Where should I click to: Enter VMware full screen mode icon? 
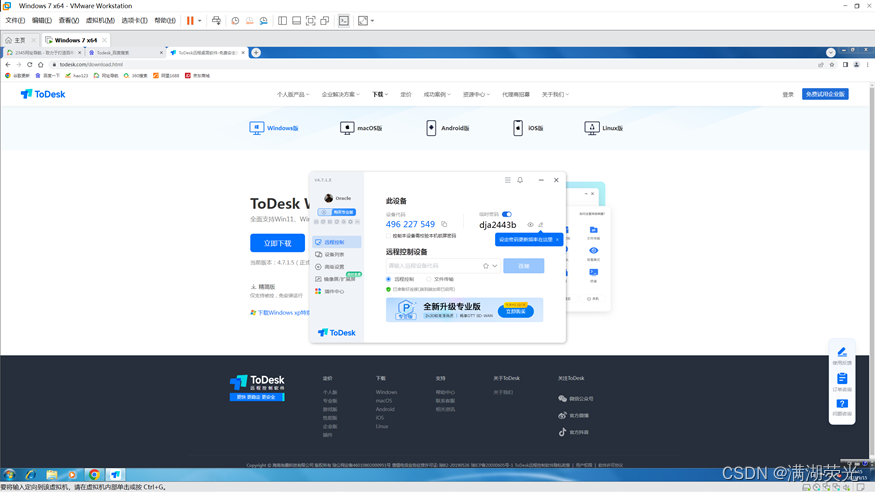pos(311,21)
